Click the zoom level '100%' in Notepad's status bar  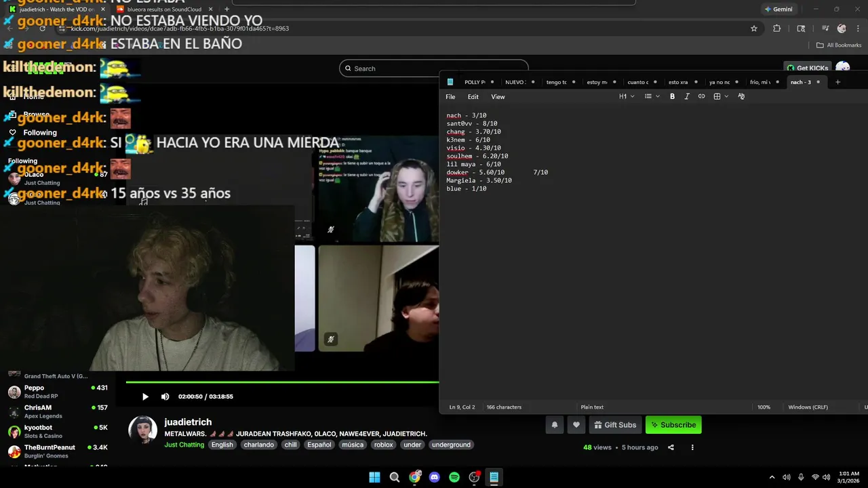click(764, 407)
